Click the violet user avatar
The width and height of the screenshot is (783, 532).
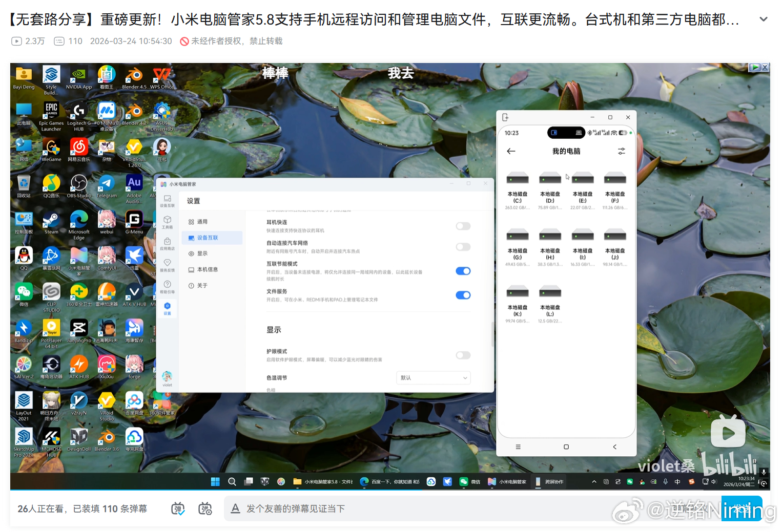167,377
